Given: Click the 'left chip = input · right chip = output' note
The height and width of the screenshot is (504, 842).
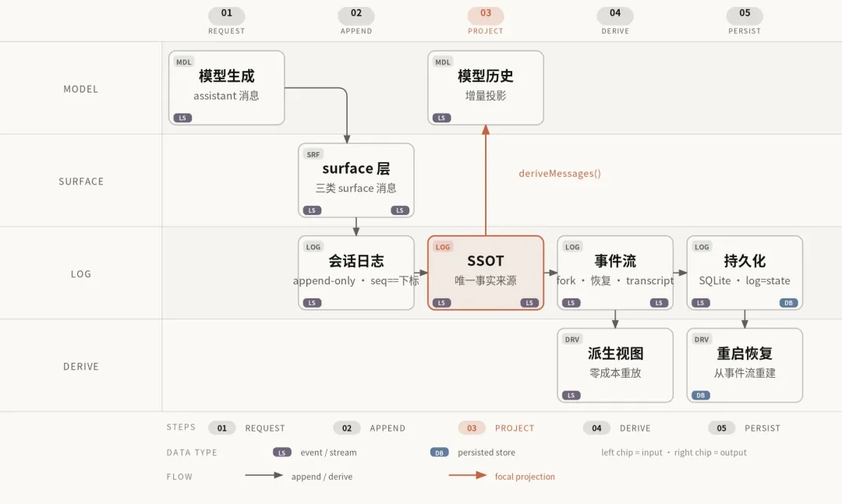Looking at the screenshot, I should [x=674, y=453].
